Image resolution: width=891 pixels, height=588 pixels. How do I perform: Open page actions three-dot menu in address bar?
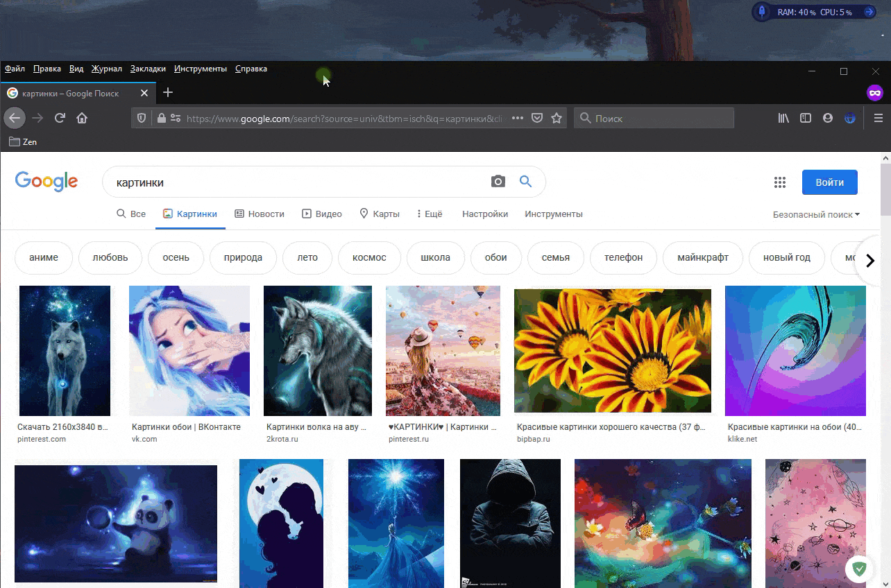tap(517, 119)
